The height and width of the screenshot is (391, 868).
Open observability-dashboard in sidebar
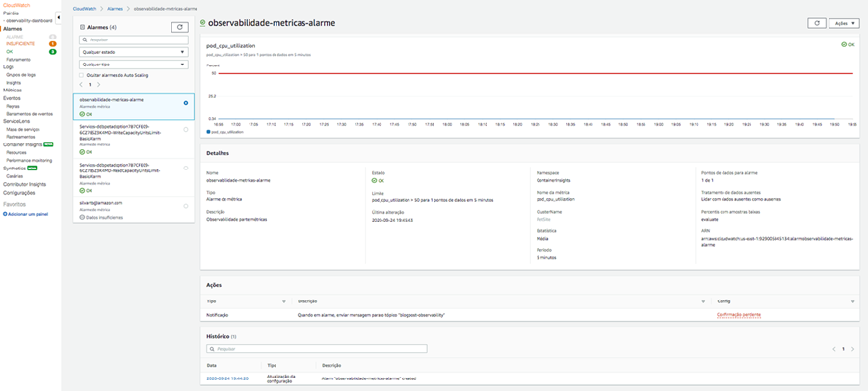[x=29, y=20]
